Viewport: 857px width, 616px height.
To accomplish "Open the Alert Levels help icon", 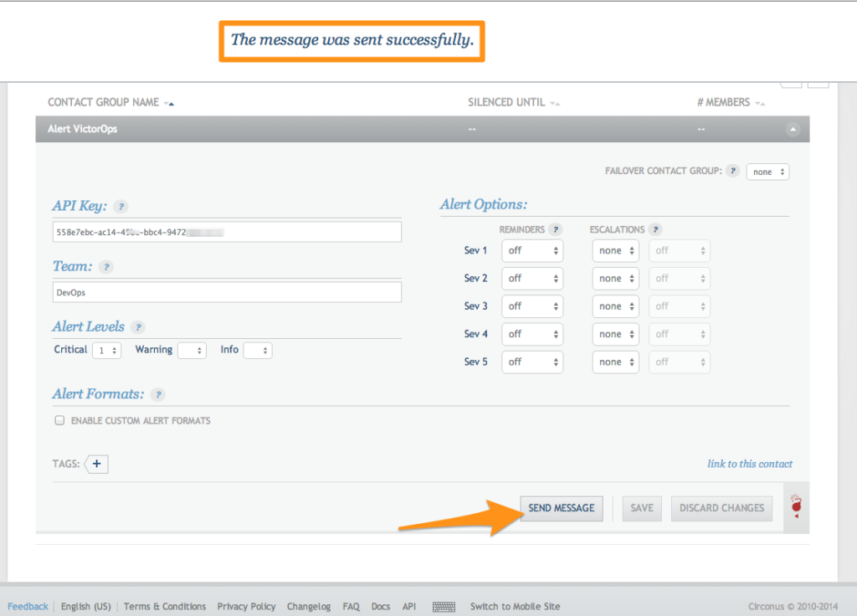I will pyautogui.click(x=137, y=326).
